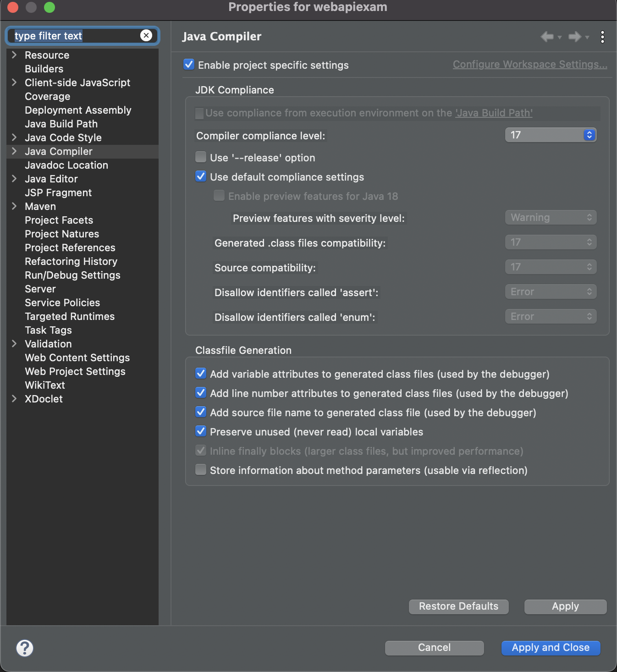This screenshot has width=617, height=672.
Task: Expand the Client-side JavaScript node
Action: pyautogui.click(x=14, y=83)
